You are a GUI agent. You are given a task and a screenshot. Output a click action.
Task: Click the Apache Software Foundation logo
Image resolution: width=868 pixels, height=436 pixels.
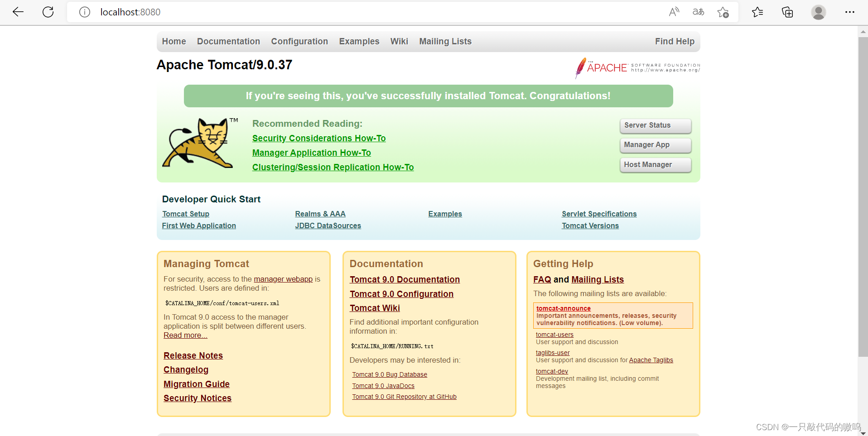[x=637, y=68]
